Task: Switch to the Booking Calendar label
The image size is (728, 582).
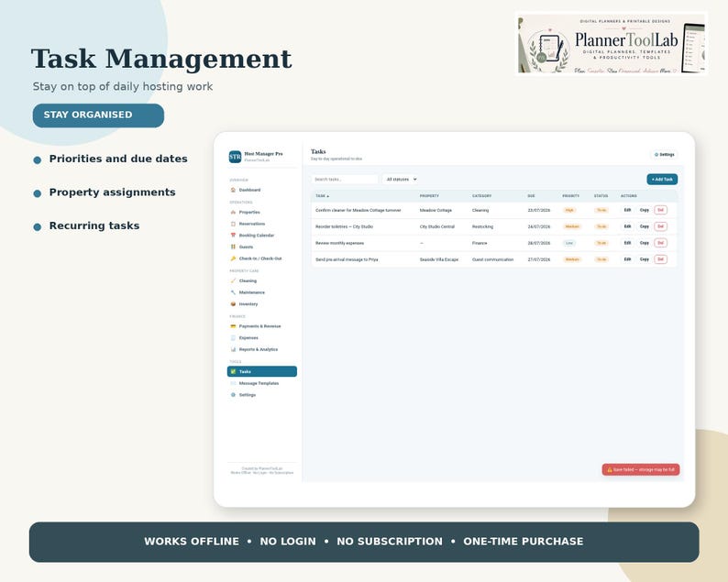Action: coord(257,236)
